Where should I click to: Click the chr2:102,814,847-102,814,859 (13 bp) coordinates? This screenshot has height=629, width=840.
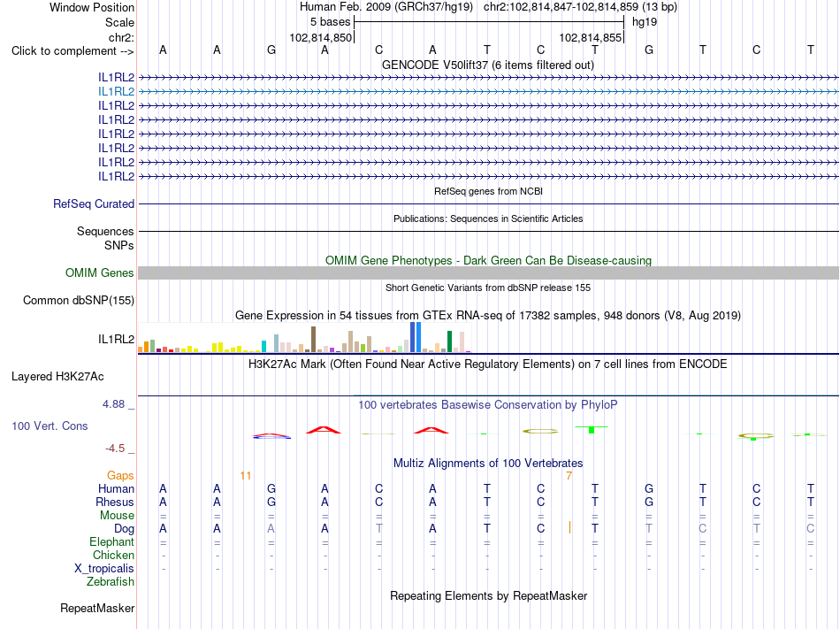click(580, 7)
